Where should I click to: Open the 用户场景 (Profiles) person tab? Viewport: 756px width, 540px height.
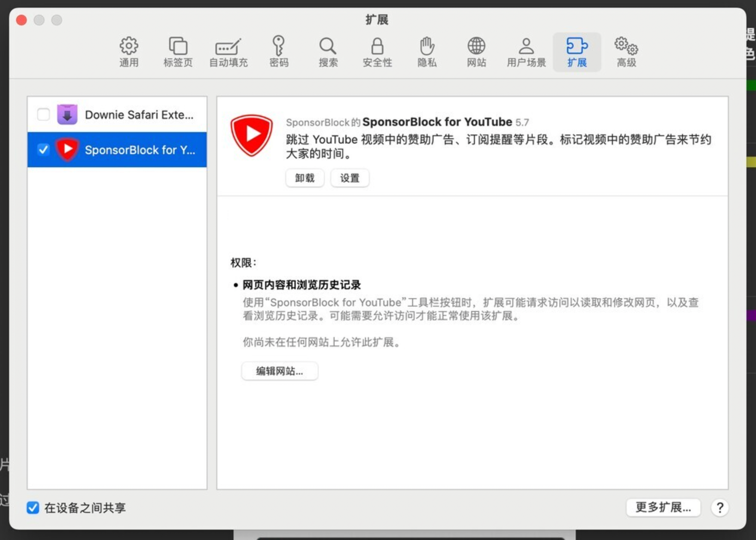tap(526, 52)
